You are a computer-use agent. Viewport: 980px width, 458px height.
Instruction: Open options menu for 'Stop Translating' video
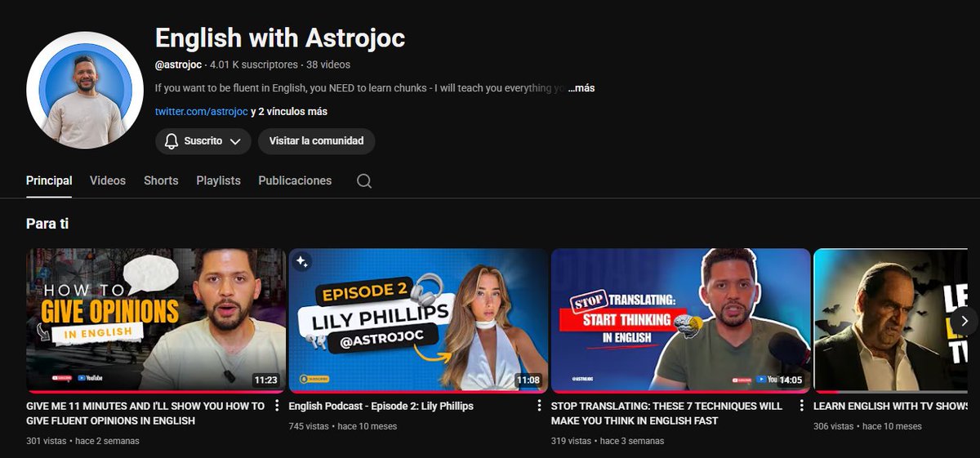coord(802,406)
